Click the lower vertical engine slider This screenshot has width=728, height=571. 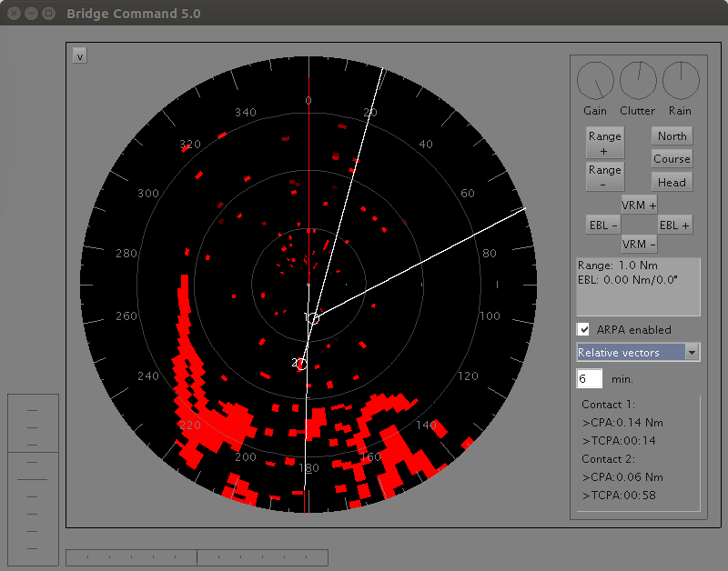point(33,509)
